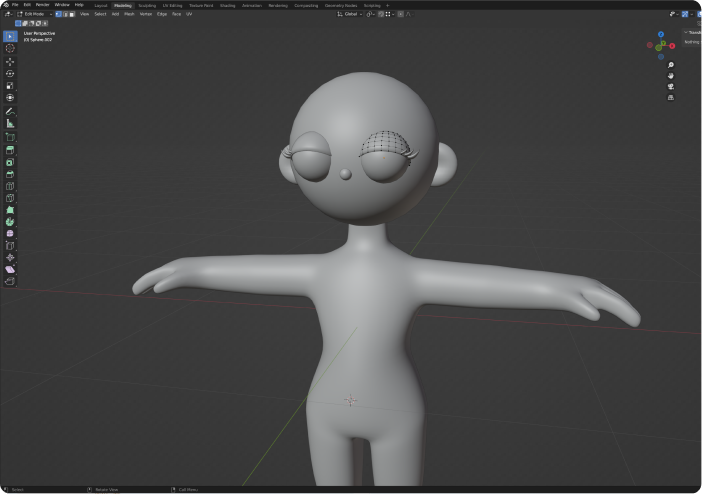Image resolution: width=702 pixels, height=494 pixels.
Task: Click the red X axis gizmo
Action: pyautogui.click(x=672, y=46)
